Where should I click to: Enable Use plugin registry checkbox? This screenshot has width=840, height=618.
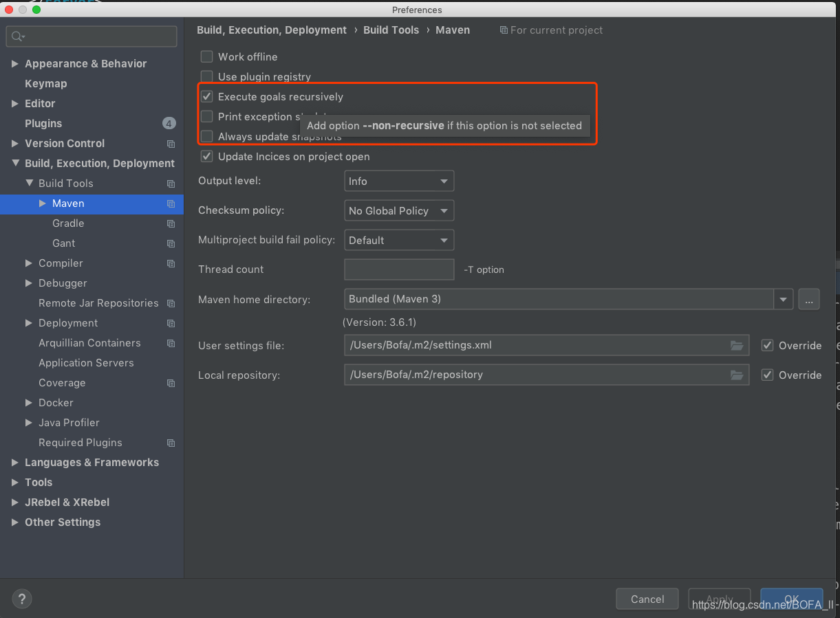tap(206, 76)
